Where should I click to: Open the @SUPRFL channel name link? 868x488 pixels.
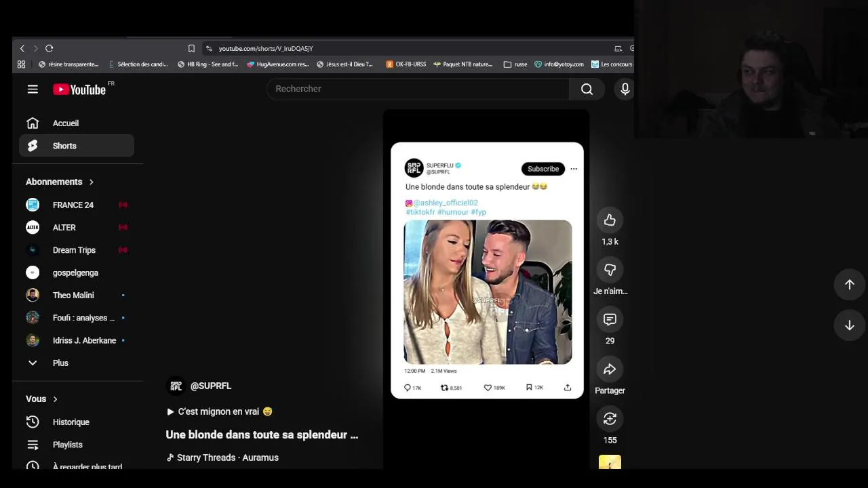coord(210,386)
